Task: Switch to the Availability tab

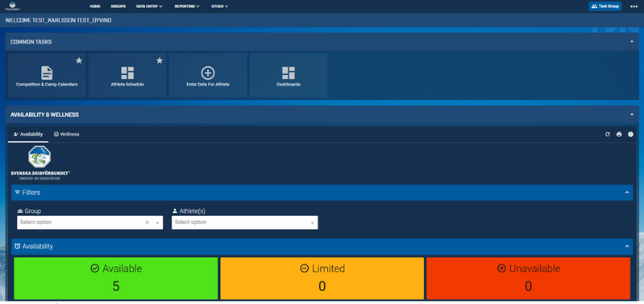Action: pos(28,135)
